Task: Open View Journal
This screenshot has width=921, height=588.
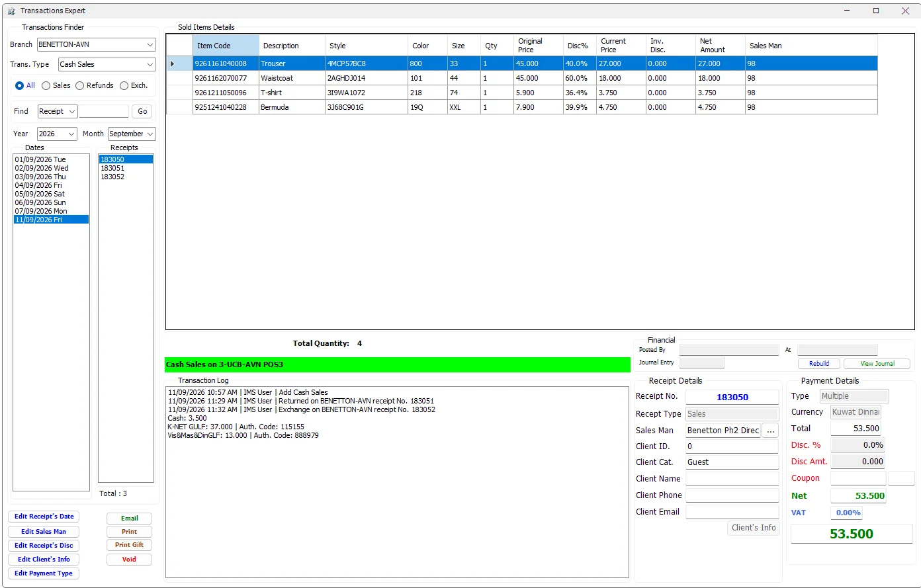Action: pyautogui.click(x=877, y=364)
